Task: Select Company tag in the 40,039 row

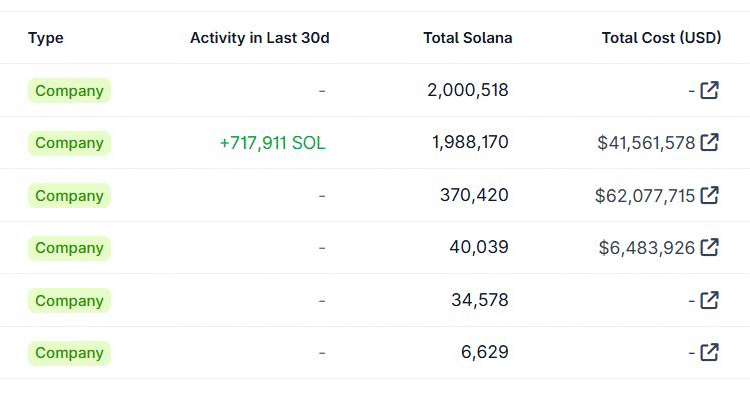Action: (69, 248)
